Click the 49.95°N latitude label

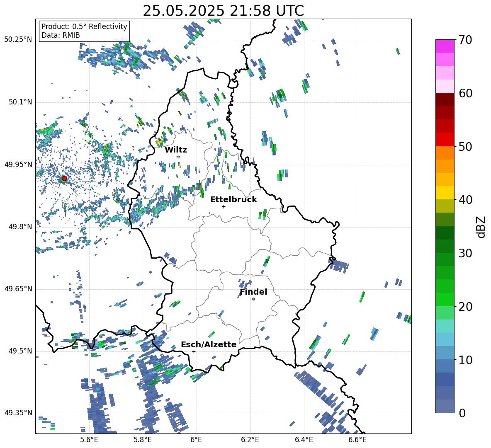(18, 165)
